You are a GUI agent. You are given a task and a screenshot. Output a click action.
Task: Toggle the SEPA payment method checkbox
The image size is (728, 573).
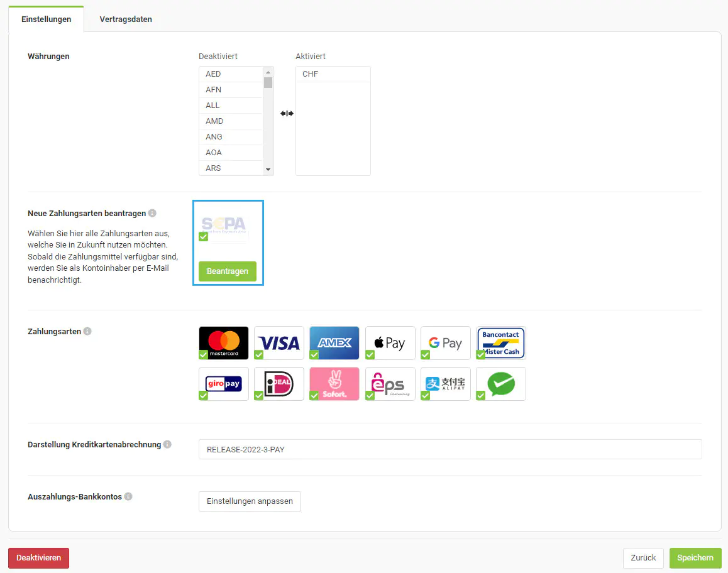point(203,237)
